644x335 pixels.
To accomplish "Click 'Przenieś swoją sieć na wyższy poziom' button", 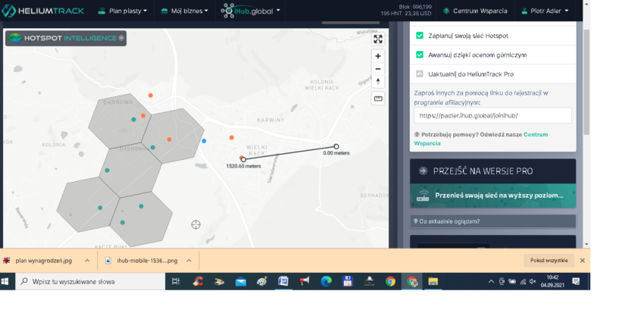I will [492, 195].
